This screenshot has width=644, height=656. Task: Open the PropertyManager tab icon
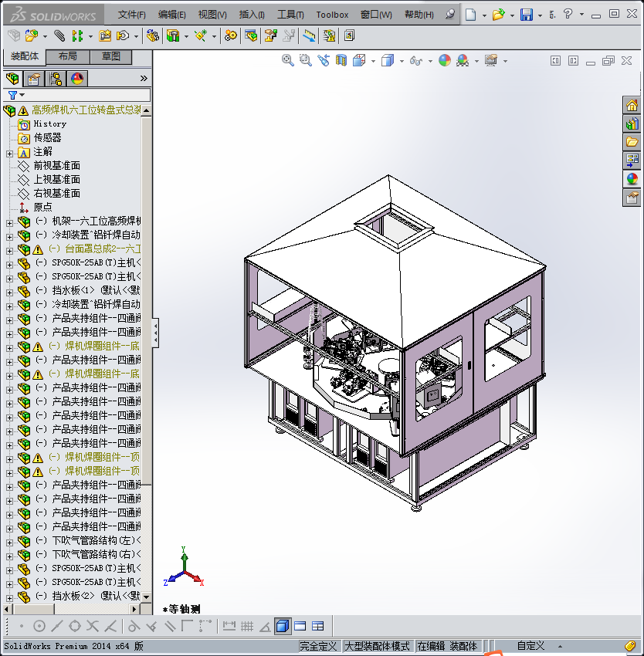click(34, 78)
